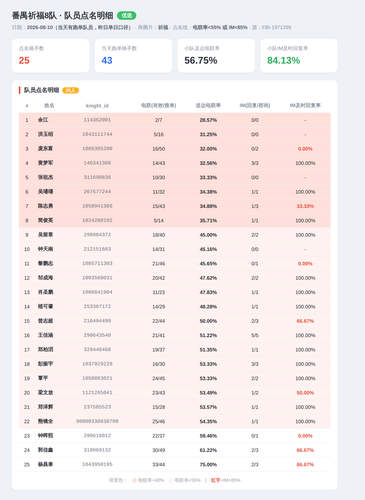Click the 5/5 IM ratio cell
The height and width of the screenshot is (500, 365).
click(x=255, y=335)
